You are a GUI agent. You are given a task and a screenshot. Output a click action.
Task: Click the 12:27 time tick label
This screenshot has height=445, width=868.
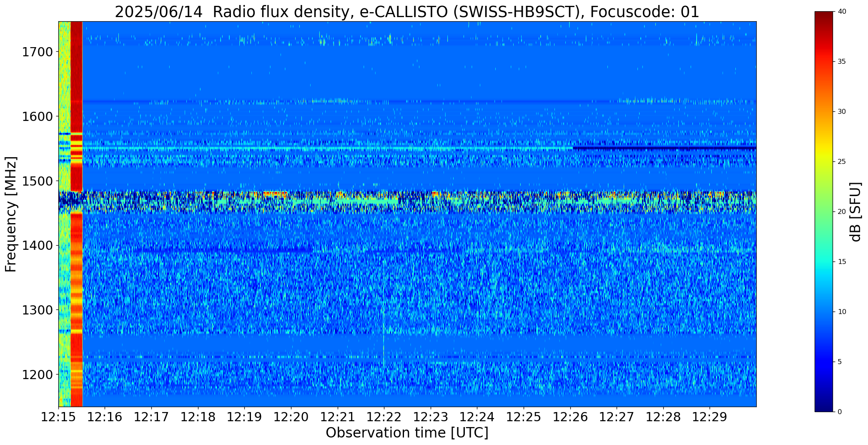coord(617,417)
